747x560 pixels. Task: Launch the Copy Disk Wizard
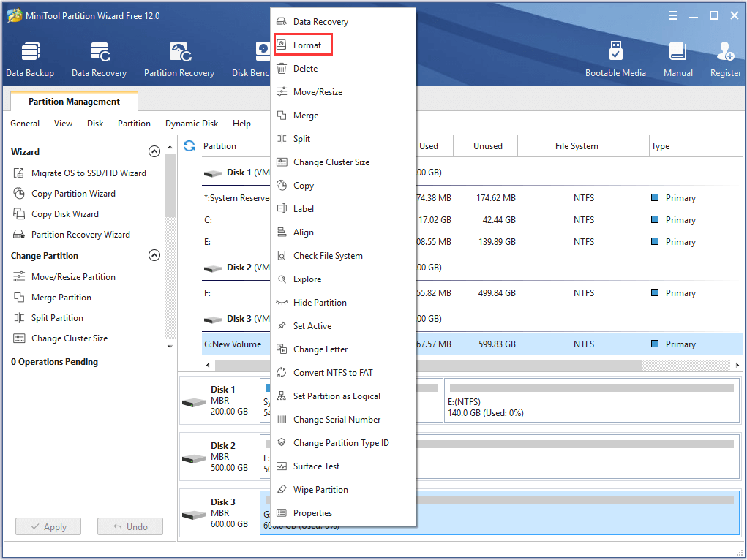[x=56, y=213]
